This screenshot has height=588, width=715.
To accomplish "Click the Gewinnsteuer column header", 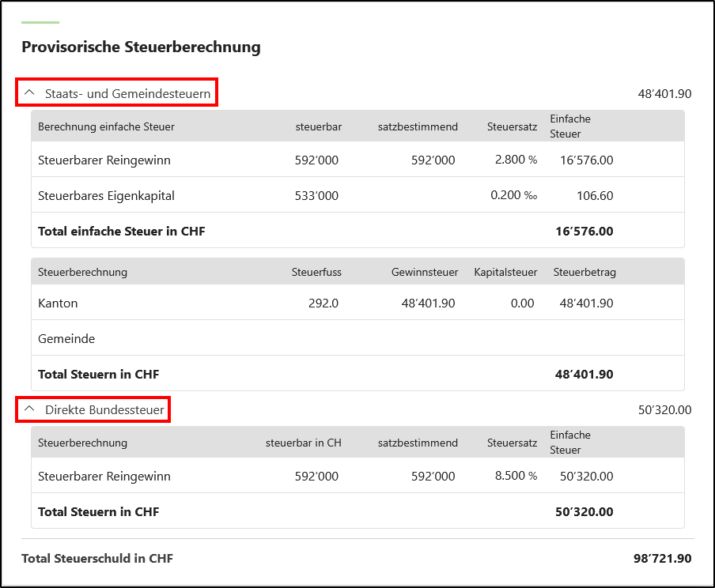I will pyautogui.click(x=424, y=272).
